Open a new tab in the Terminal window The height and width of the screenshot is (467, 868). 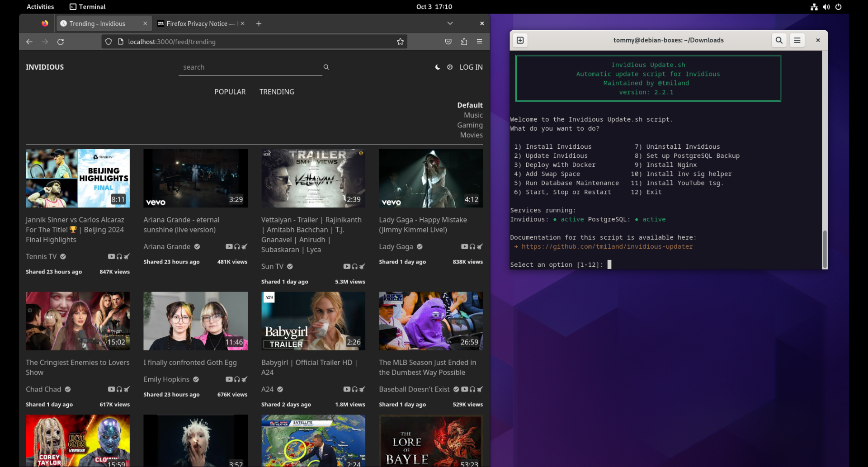[x=520, y=40]
